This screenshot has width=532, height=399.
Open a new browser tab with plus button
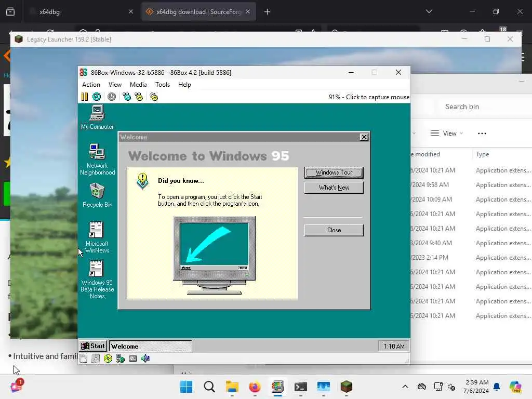[x=268, y=12]
